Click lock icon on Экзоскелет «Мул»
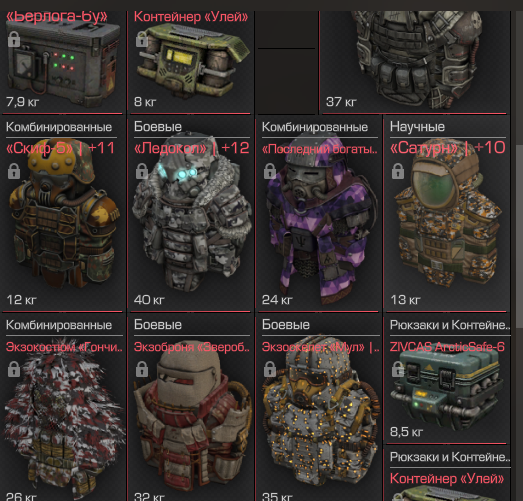 click(x=270, y=369)
